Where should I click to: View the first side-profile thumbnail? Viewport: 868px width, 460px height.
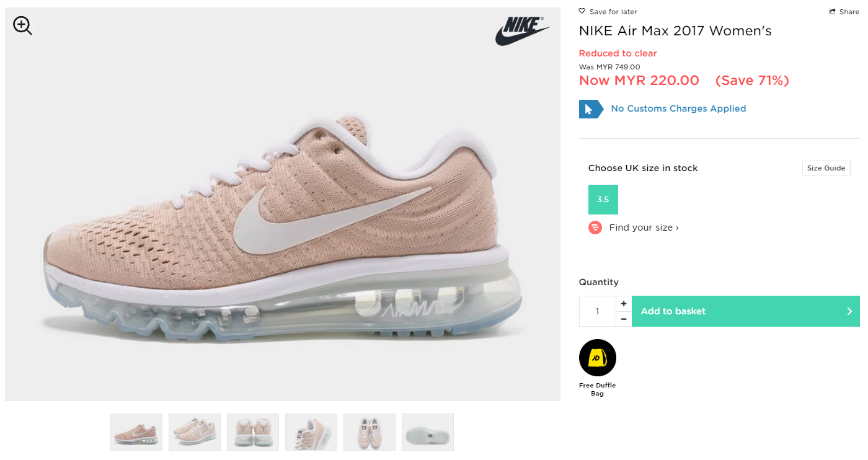pyautogui.click(x=136, y=432)
